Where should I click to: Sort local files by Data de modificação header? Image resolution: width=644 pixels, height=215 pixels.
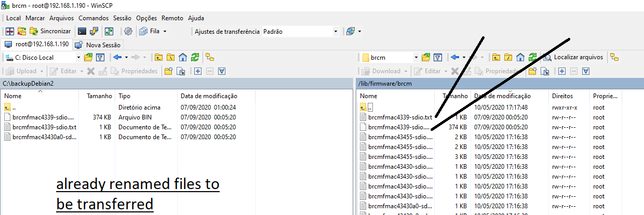coord(209,96)
